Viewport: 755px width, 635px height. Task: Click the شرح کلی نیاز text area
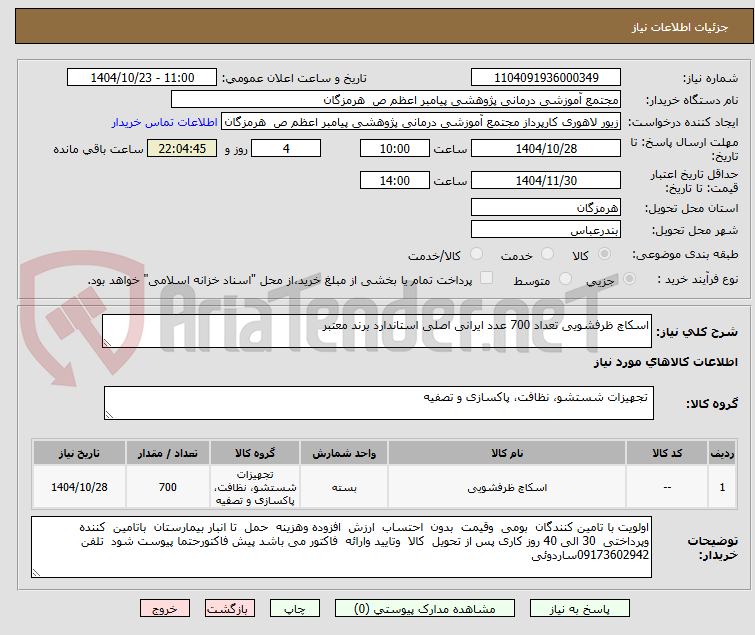pyautogui.click(x=377, y=331)
